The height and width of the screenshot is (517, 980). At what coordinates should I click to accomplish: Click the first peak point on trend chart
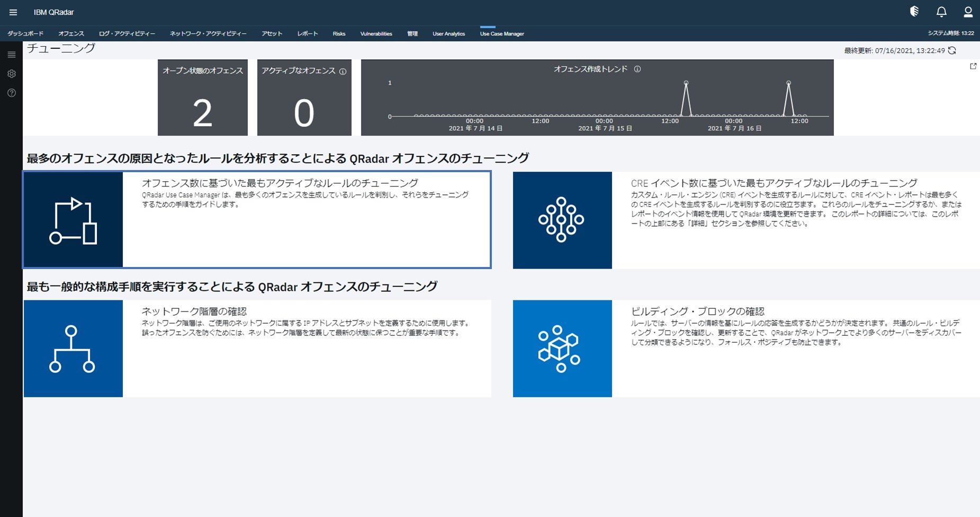point(686,83)
